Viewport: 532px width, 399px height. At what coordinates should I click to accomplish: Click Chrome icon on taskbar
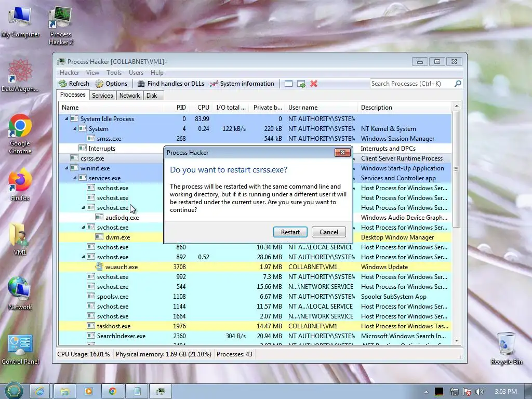(113, 392)
